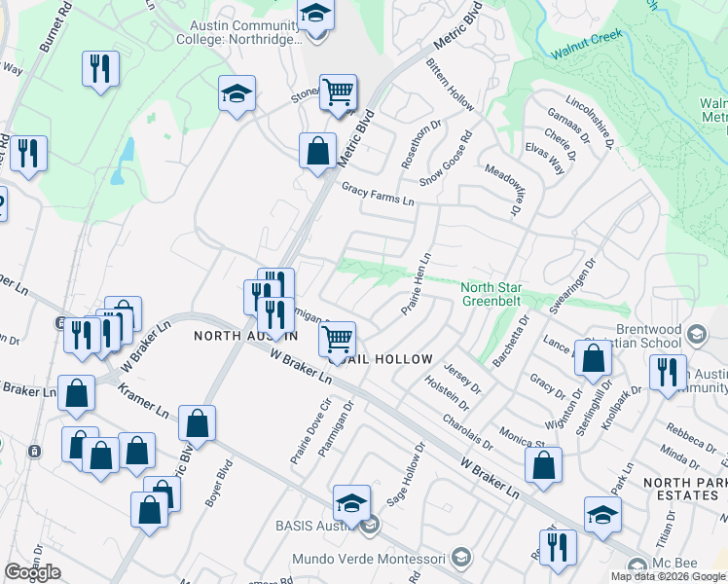Click the shopping bag marker near Lance Way

[x=593, y=362]
